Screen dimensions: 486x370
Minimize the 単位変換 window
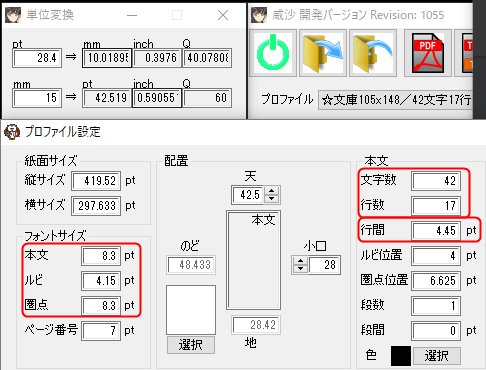(132, 15)
